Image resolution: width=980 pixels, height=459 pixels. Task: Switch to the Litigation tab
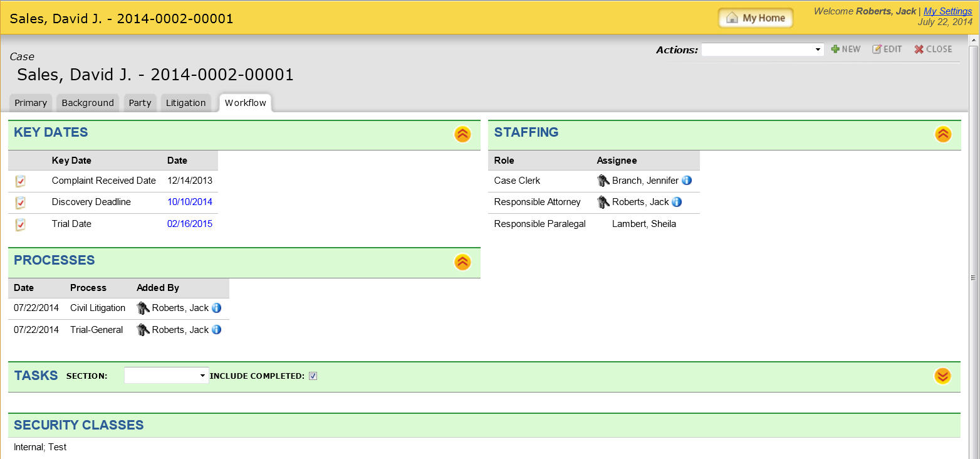pos(185,103)
